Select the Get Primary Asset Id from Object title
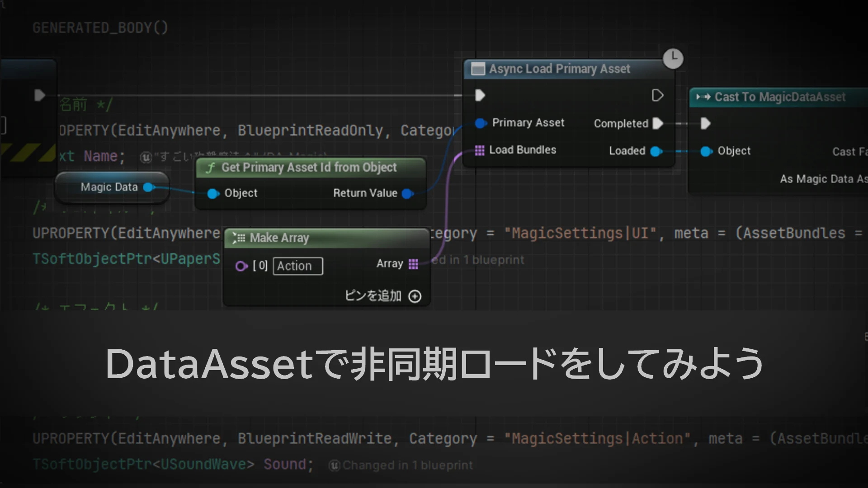Viewport: 868px width, 488px height. (309, 168)
